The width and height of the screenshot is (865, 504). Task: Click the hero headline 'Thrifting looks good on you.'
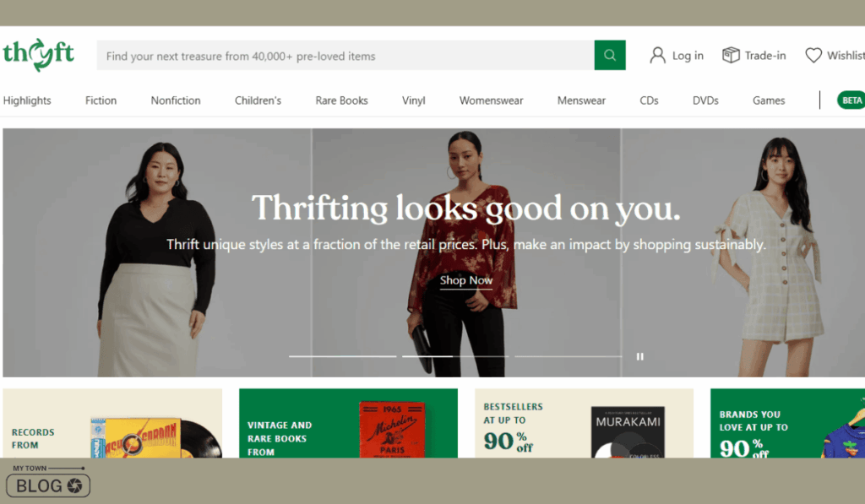point(466,208)
